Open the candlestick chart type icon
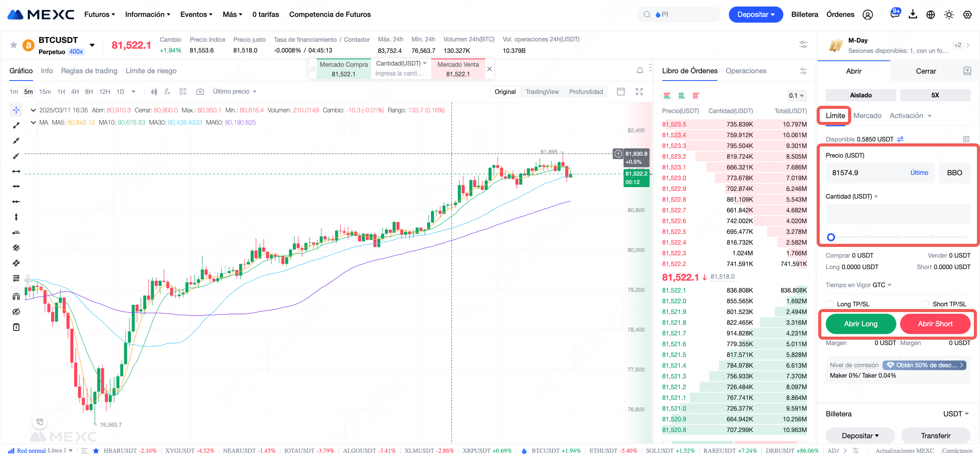The width and height of the screenshot is (980, 457). [154, 92]
